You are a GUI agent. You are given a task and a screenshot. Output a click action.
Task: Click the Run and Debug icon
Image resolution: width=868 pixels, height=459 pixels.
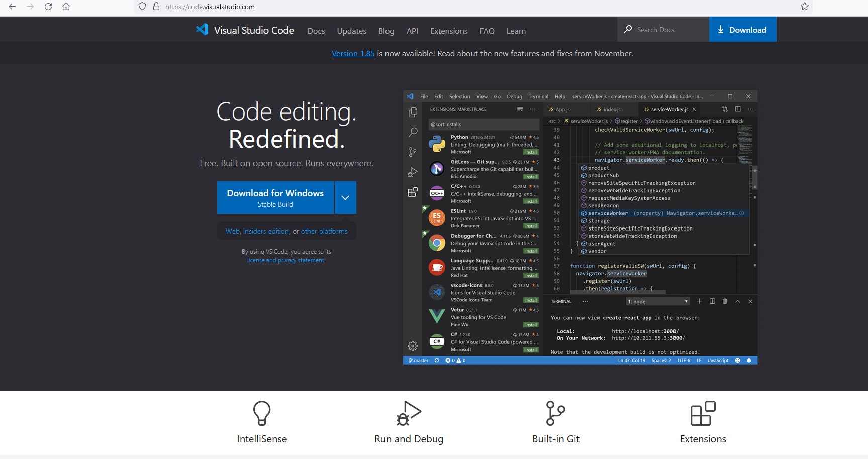coord(409,413)
